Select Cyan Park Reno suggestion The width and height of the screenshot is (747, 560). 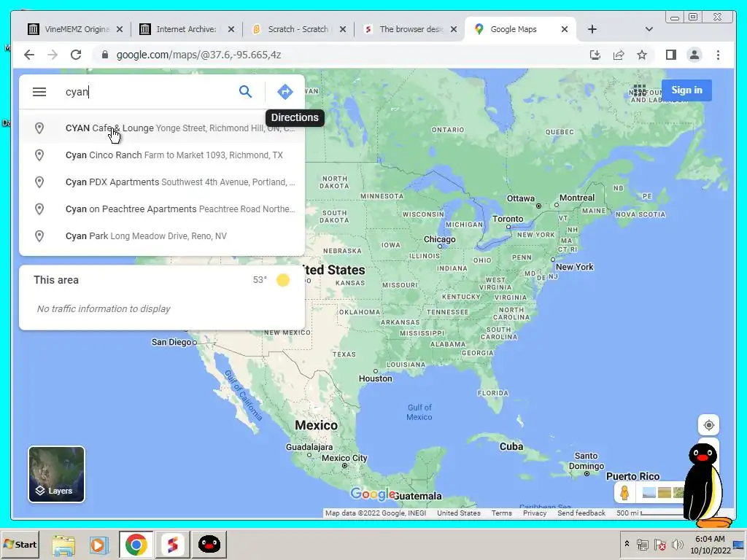pyautogui.click(x=162, y=236)
